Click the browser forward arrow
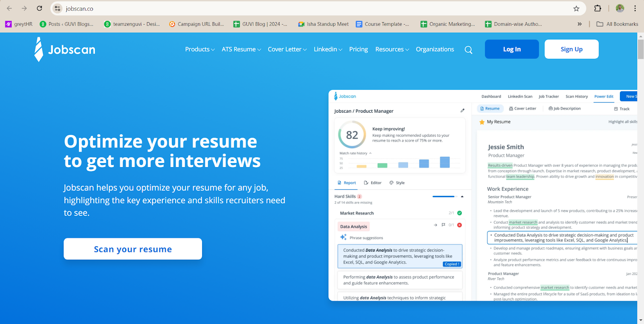 24,8
